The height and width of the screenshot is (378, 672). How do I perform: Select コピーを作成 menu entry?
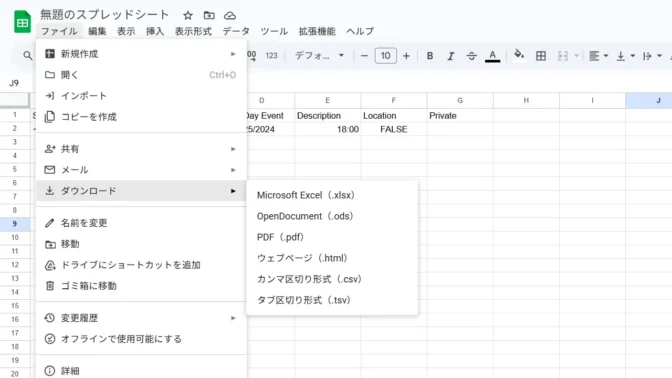point(141,117)
